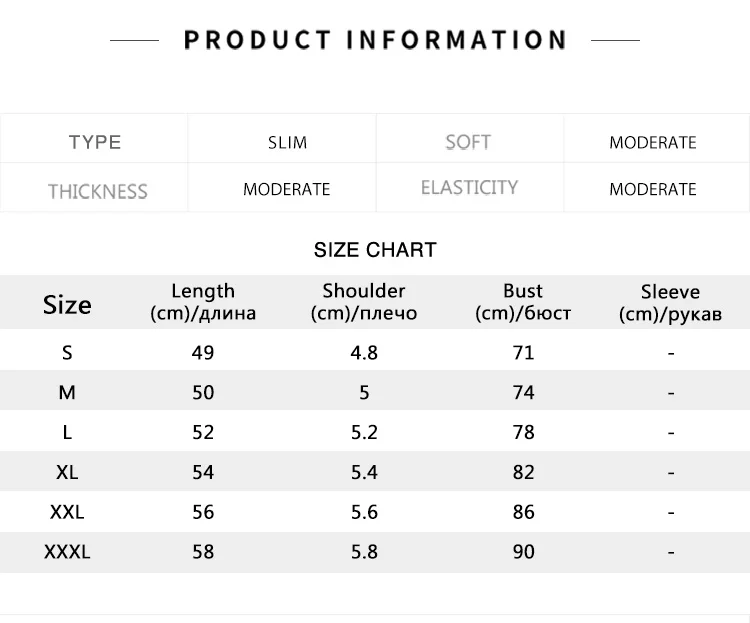Click bust value 90 for XXXL
Image resolution: width=750 pixels, height=623 pixels.
click(523, 552)
